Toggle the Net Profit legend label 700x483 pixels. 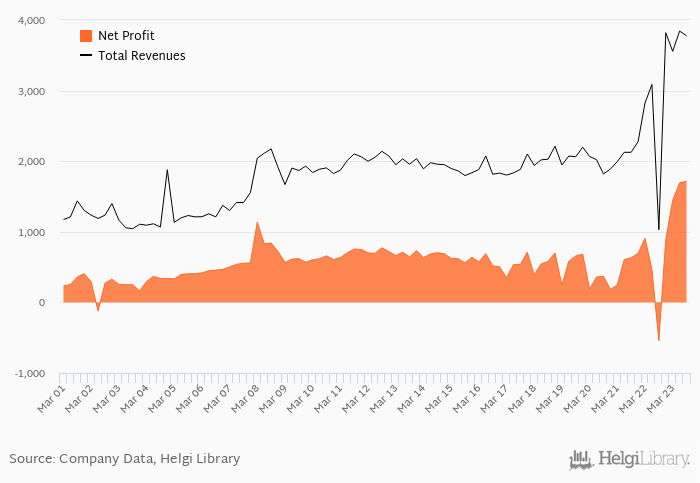126,36
